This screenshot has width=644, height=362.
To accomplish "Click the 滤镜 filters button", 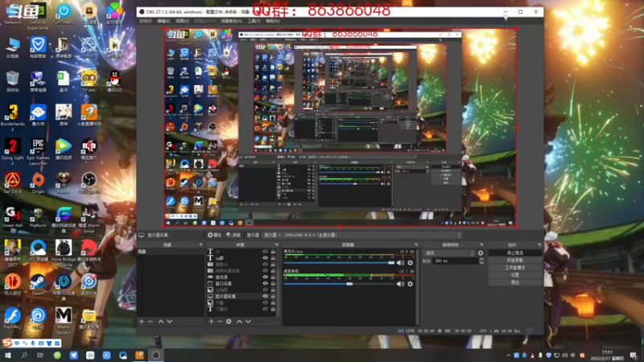I will (233, 235).
